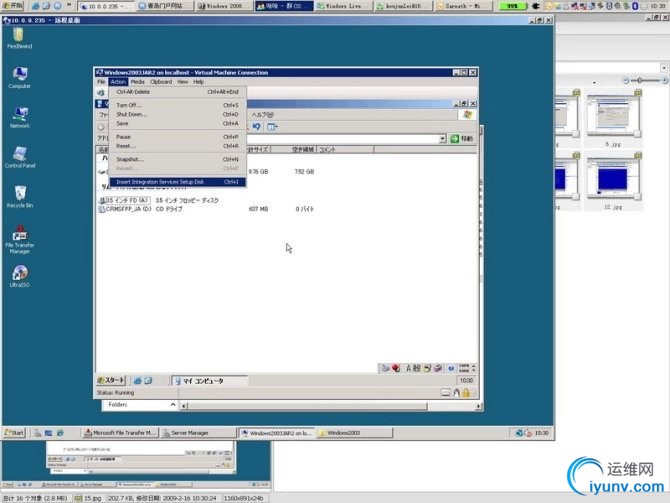Click the keyboard status icon in VM status bar

click(x=445, y=393)
